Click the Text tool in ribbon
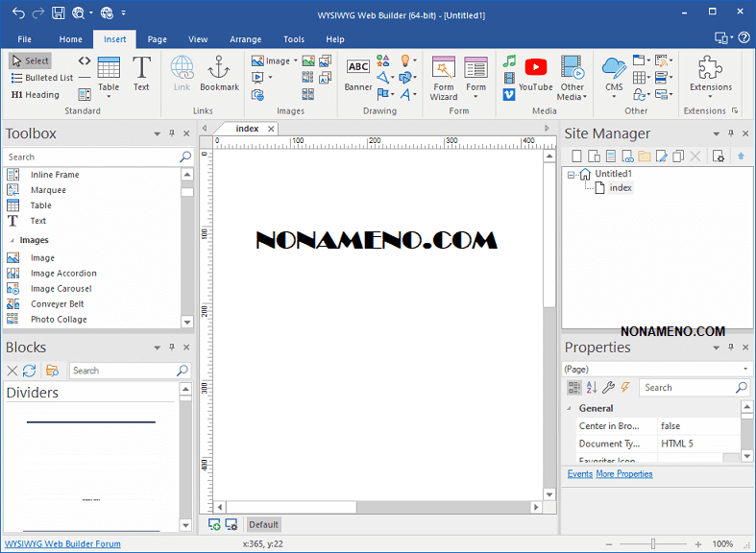This screenshot has height=553, width=756. 141,73
